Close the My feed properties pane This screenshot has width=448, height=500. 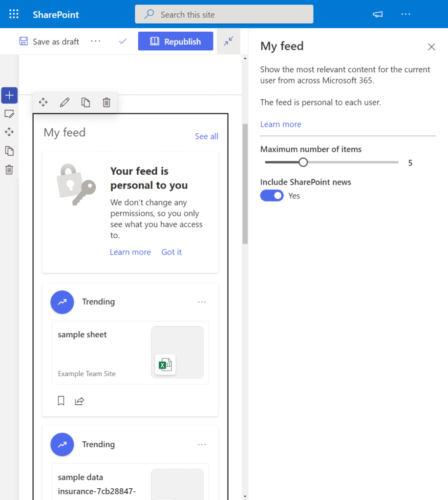(x=431, y=47)
